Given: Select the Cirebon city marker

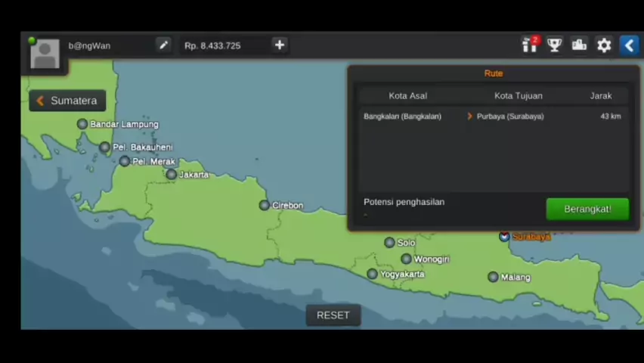Looking at the screenshot, I should 264,205.
